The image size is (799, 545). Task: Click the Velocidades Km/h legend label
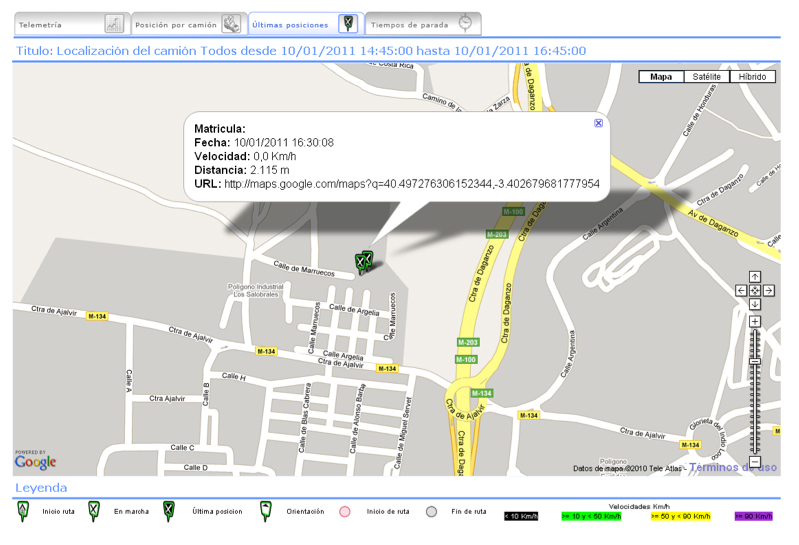click(639, 506)
